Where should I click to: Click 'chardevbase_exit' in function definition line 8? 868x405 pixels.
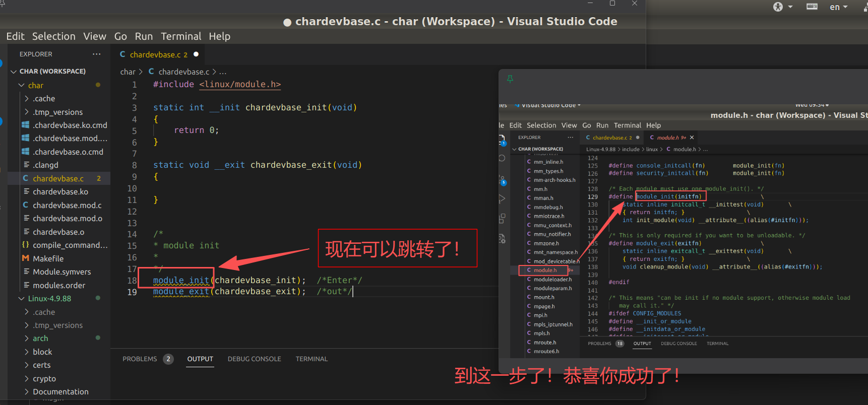click(291, 165)
